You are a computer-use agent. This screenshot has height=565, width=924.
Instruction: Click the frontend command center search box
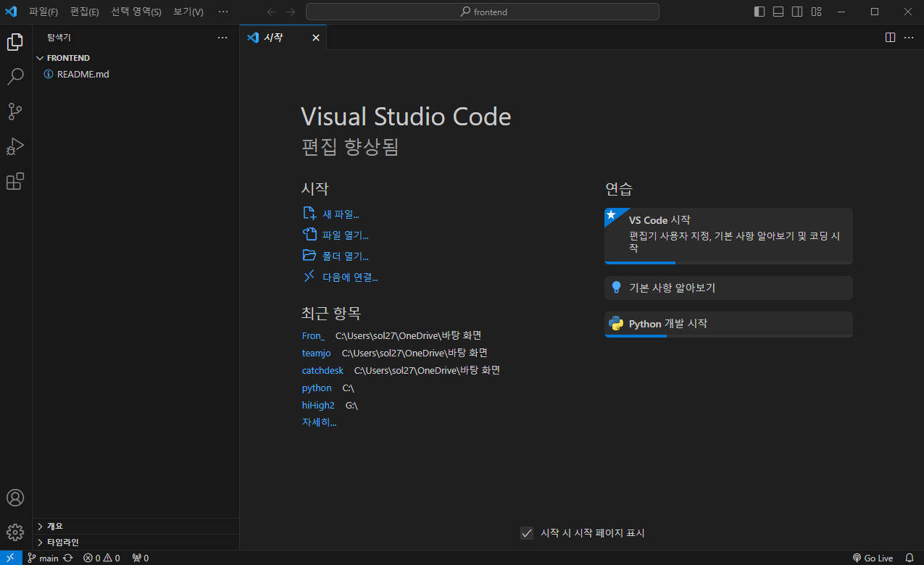coord(483,12)
